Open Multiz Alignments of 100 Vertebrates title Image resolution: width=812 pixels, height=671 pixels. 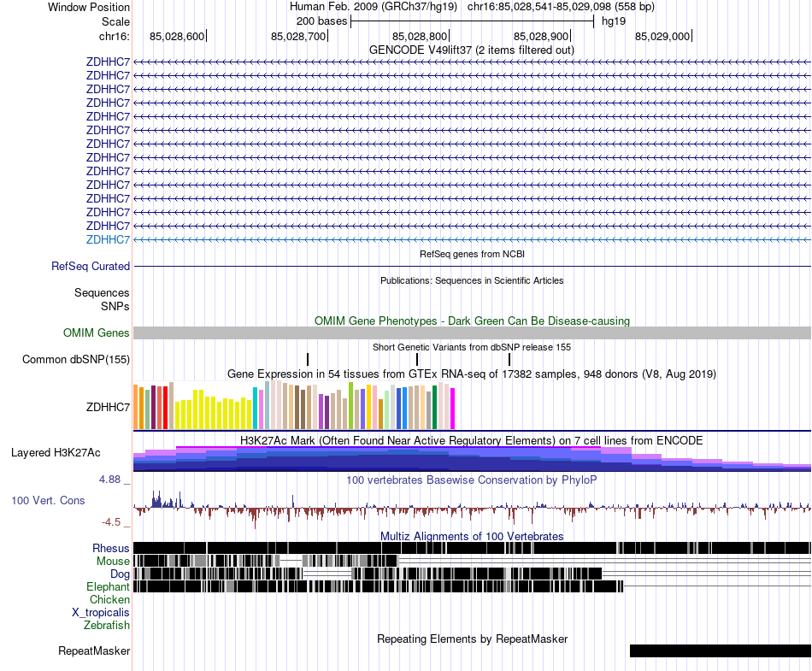(x=472, y=537)
